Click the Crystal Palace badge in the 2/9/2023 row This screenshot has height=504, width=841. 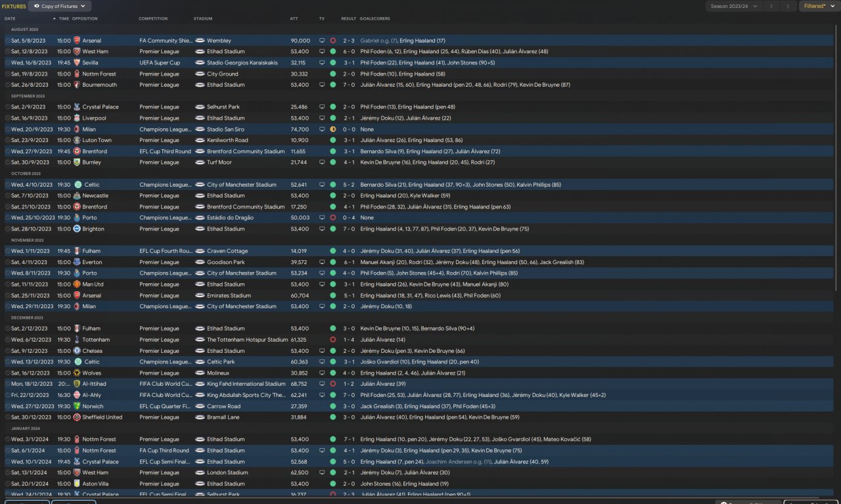tap(77, 107)
